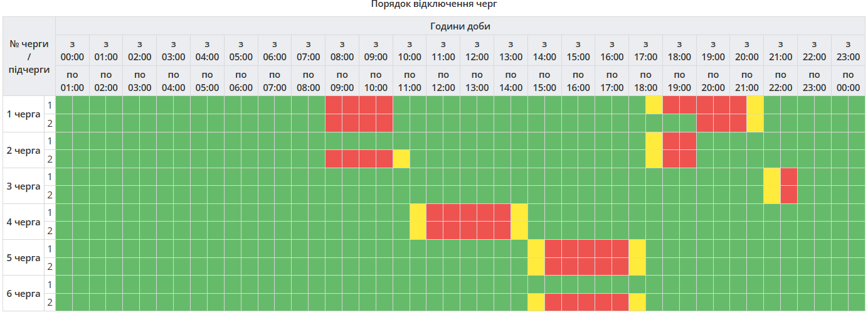
Task: Click the "по 00:00" header cell
Action: point(848,81)
